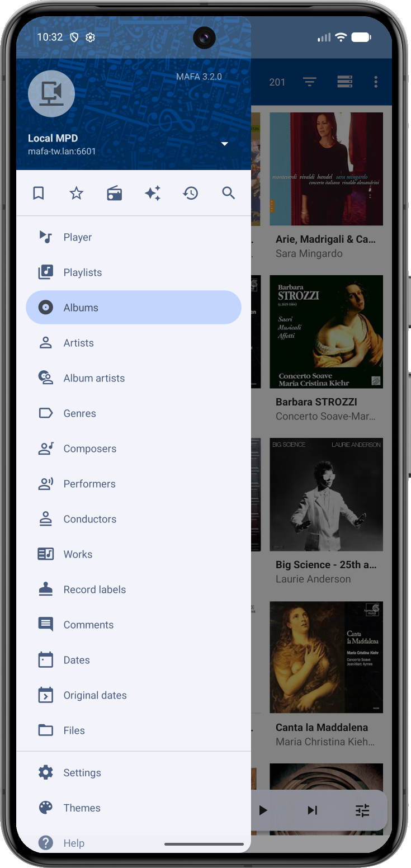Open bookmarks icon in drawer toolbar

39,194
